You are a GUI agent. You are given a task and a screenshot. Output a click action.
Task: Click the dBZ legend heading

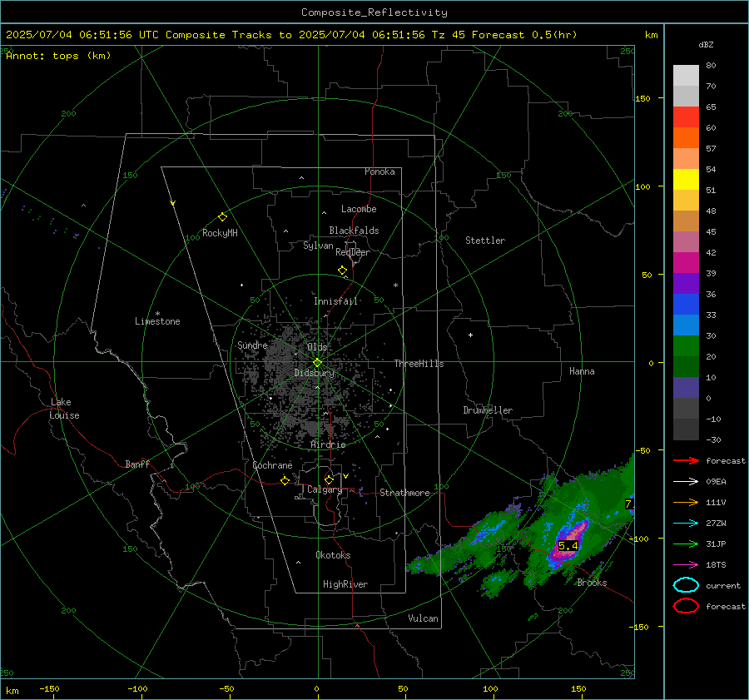706,44
